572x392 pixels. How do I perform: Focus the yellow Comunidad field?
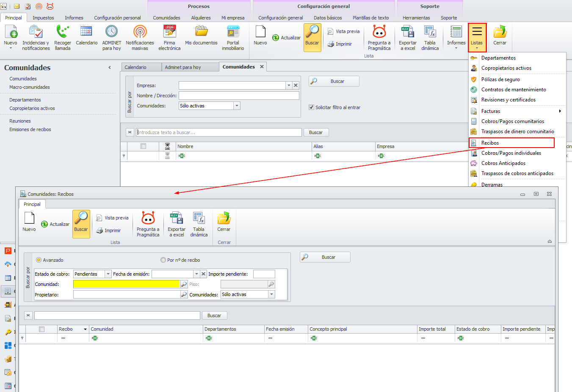pyautogui.click(x=127, y=284)
